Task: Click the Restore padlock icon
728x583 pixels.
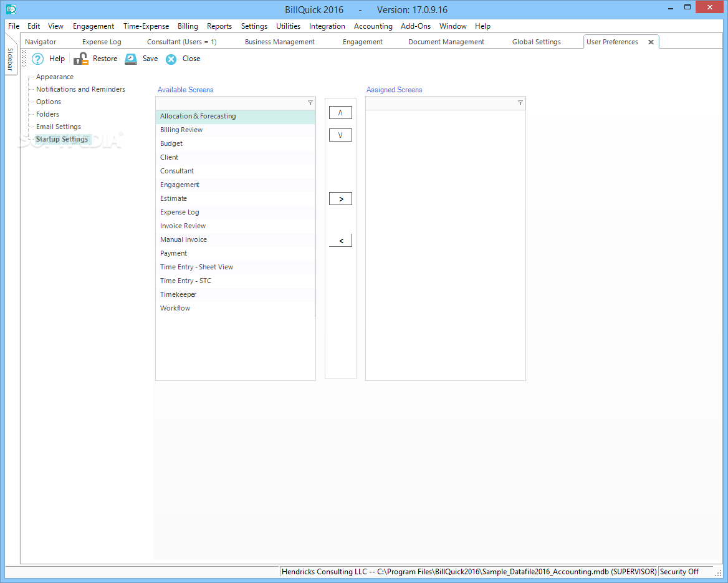Action: [81, 59]
